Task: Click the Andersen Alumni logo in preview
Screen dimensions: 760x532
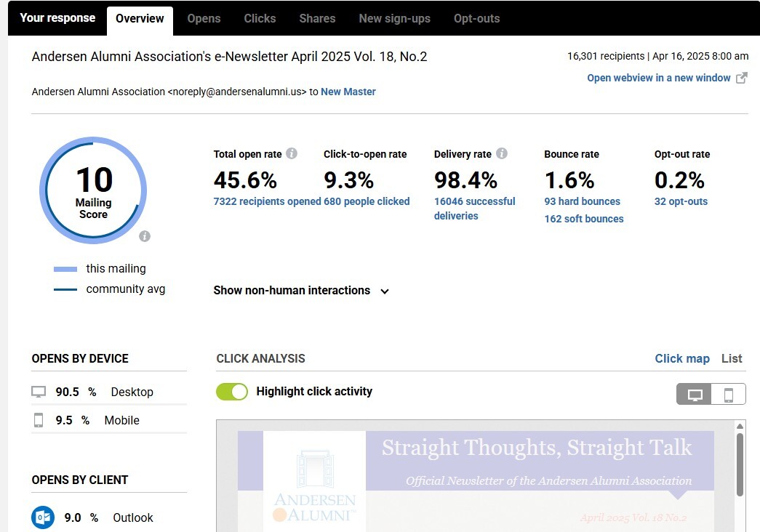Action: pos(314,487)
